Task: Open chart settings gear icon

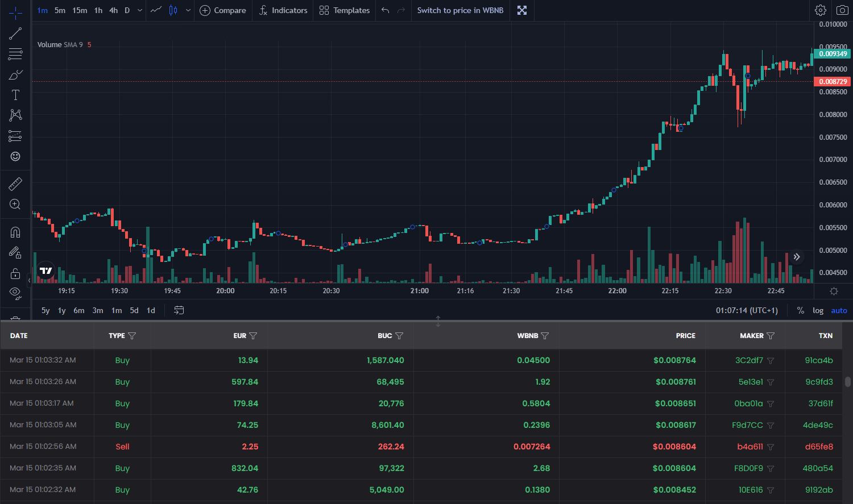Action: (x=820, y=10)
